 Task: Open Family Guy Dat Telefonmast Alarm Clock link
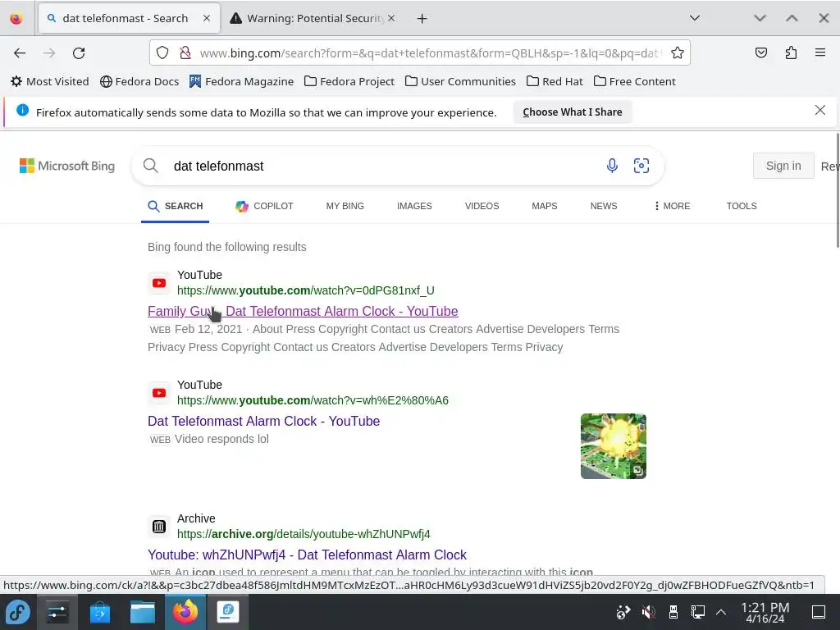point(303,311)
